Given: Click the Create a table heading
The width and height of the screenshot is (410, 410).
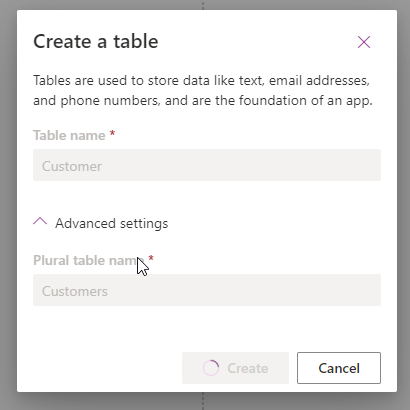Looking at the screenshot, I should pos(96,41).
